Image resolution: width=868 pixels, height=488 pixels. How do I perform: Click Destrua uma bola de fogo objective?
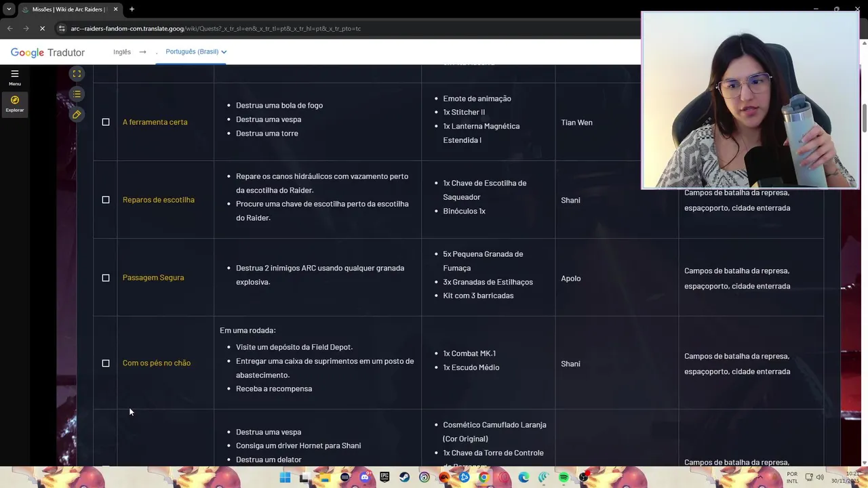tap(279, 106)
